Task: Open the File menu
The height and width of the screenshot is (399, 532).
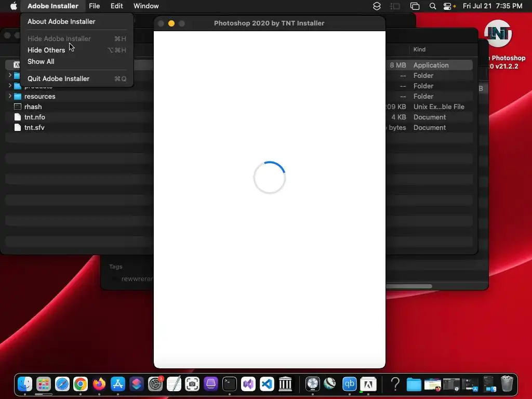Action: [95, 6]
